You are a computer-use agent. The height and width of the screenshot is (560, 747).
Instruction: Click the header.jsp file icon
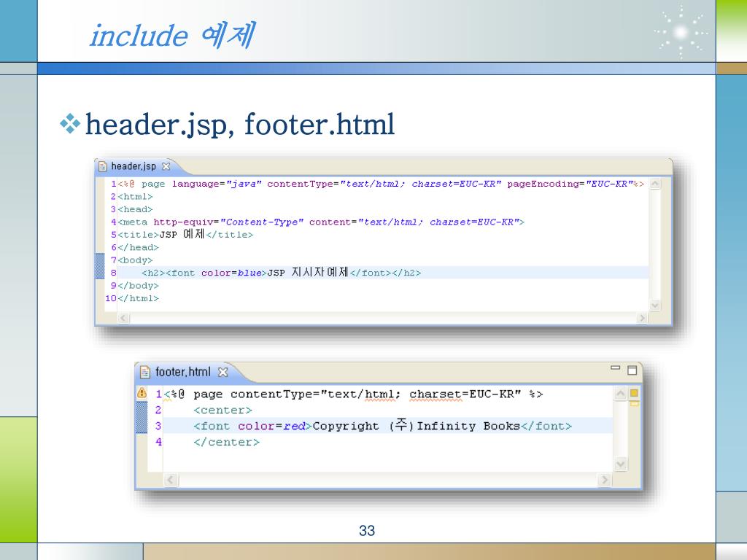(x=102, y=166)
